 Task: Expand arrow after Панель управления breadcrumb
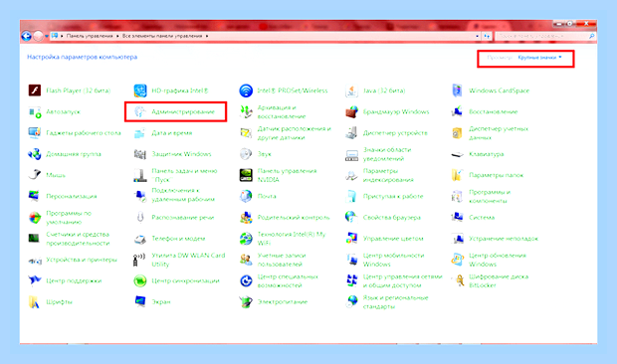(x=117, y=36)
